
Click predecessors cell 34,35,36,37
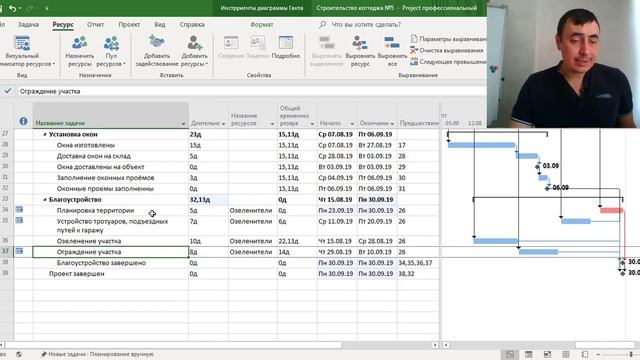coord(418,262)
